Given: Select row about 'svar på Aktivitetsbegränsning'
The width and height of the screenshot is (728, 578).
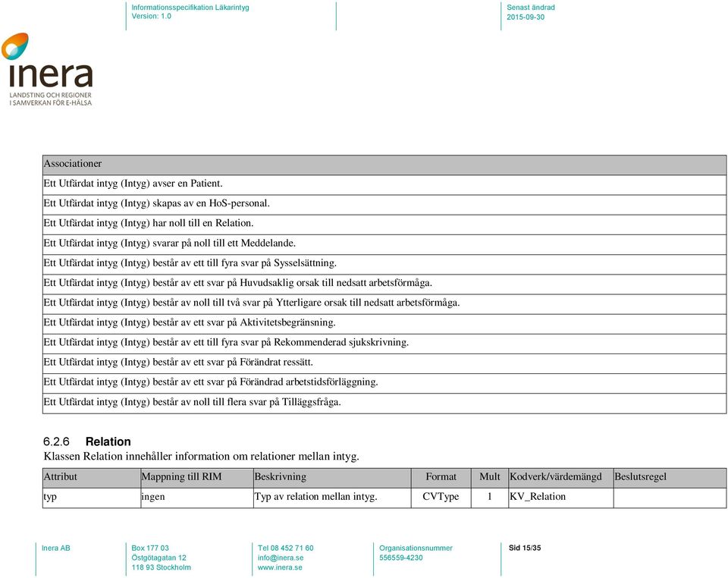Looking at the screenshot, I should [384, 324].
